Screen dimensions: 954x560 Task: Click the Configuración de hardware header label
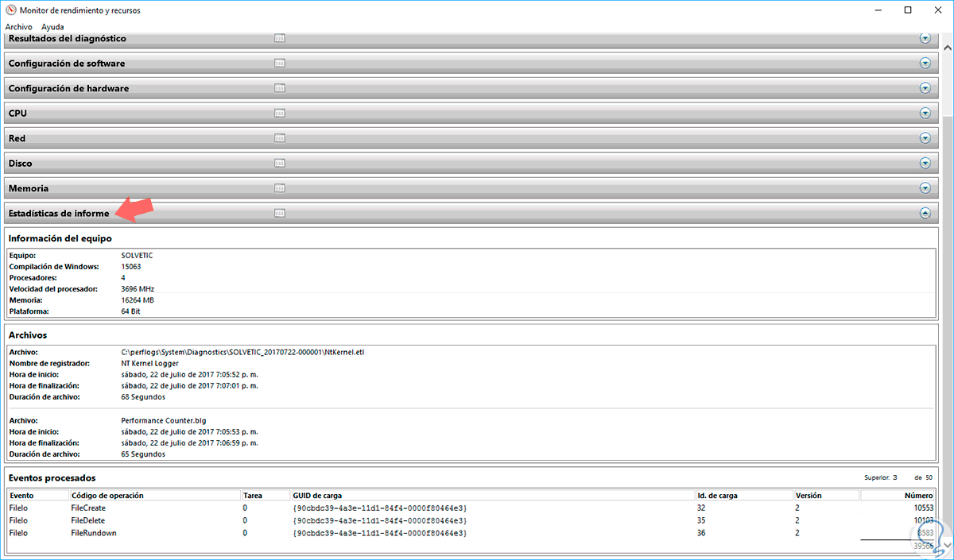pos(68,88)
